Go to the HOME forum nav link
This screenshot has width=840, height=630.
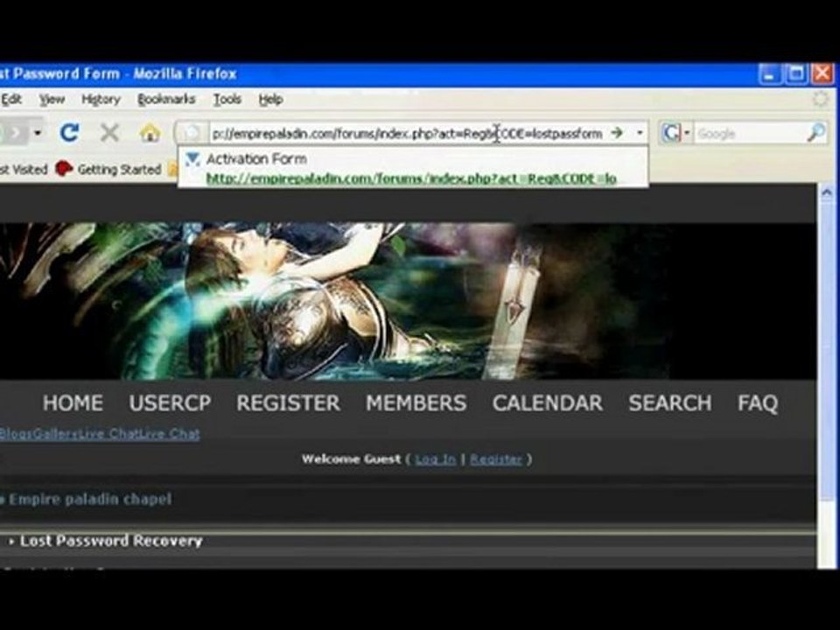[x=73, y=402]
